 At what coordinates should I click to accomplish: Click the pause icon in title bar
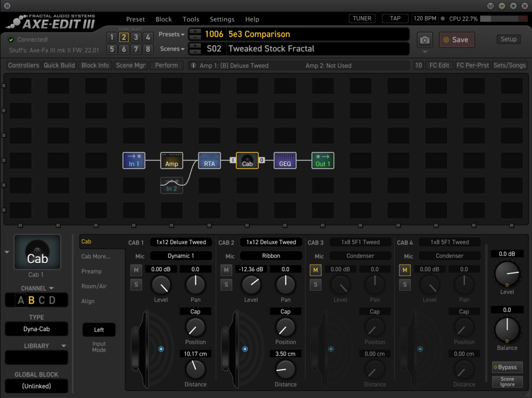click(7, 6)
